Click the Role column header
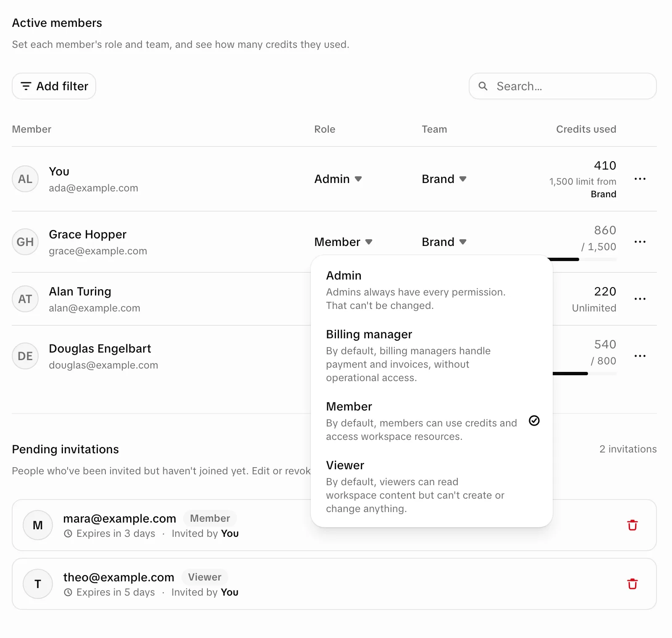The height and width of the screenshot is (638, 672). click(x=325, y=129)
